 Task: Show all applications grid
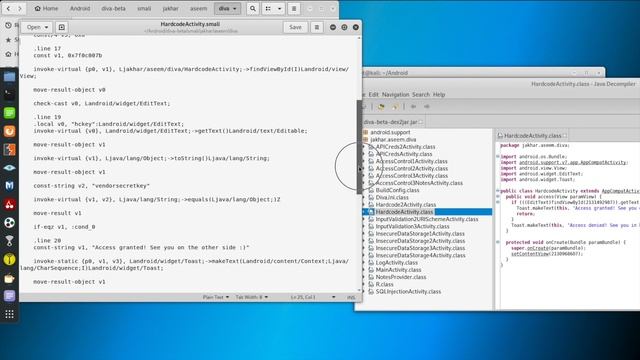tap(9, 314)
